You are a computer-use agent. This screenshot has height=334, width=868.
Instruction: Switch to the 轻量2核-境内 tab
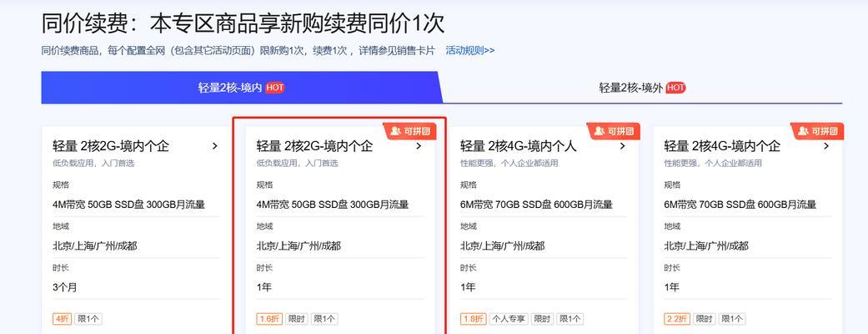(x=241, y=87)
